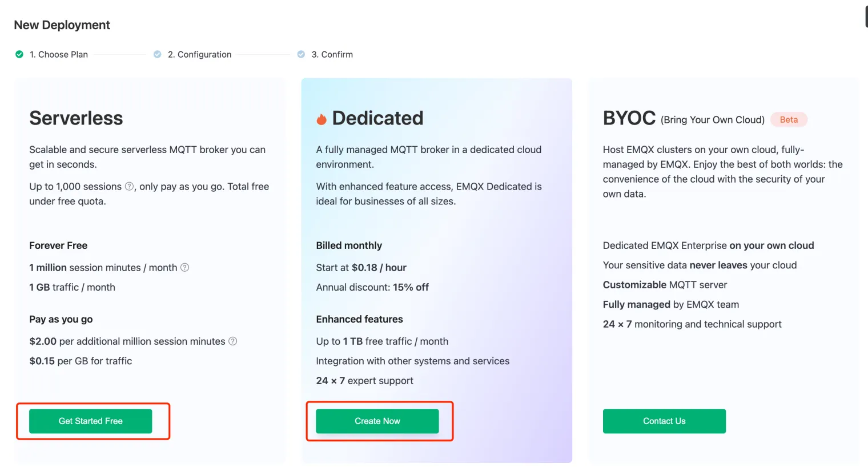Click the BYOC plan heading

(629, 118)
